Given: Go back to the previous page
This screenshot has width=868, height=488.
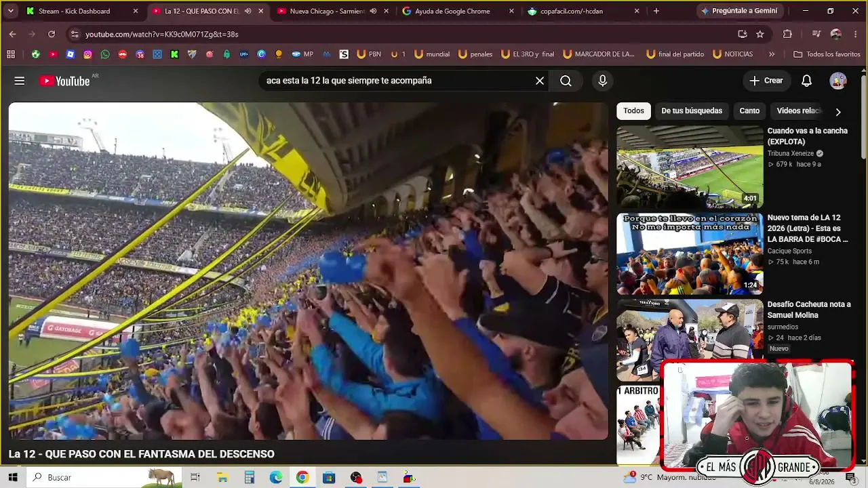Looking at the screenshot, I should [13, 34].
